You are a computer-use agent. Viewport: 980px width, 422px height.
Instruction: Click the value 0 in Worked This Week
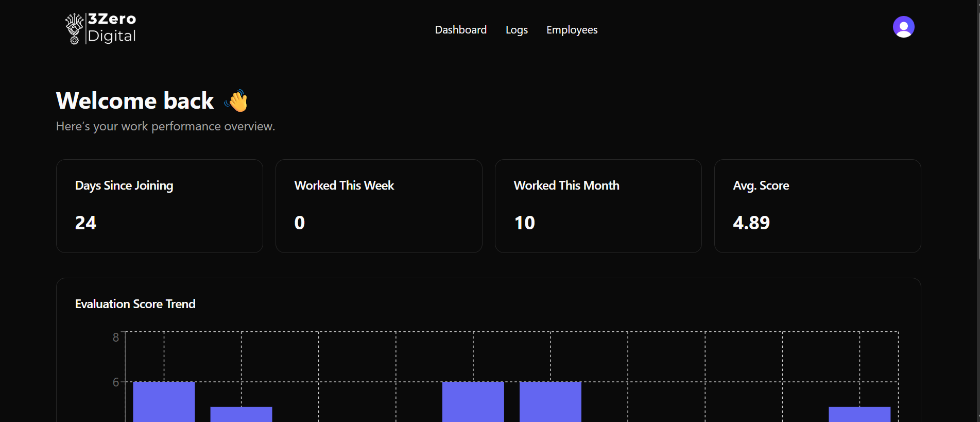click(x=300, y=223)
